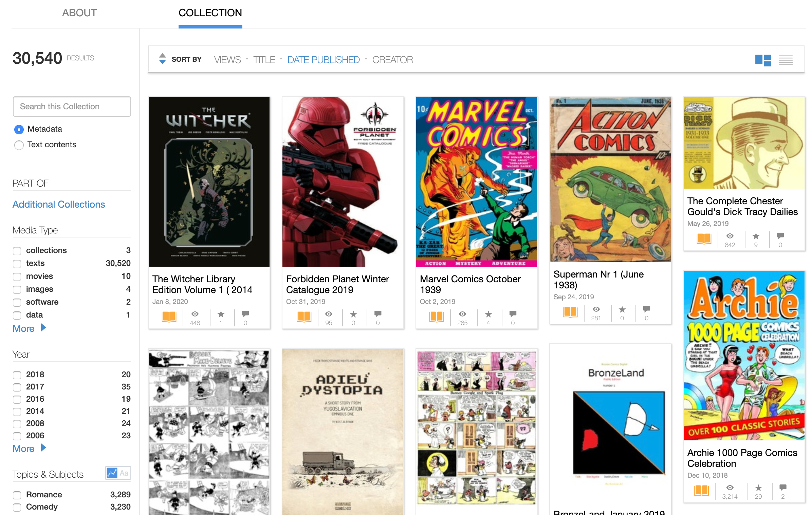
Task: Click book icon under Marvel Comics October 1939
Action: (x=436, y=317)
